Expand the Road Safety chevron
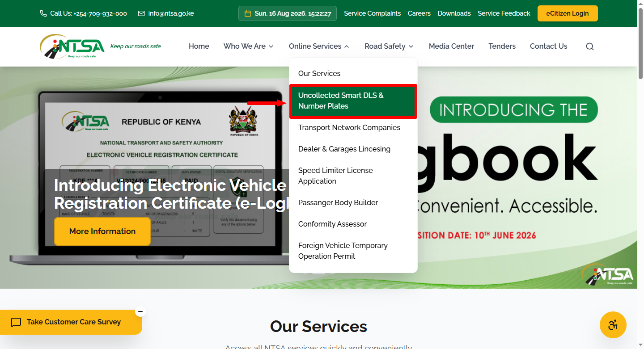This screenshot has height=349, width=644. pos(411,46)
